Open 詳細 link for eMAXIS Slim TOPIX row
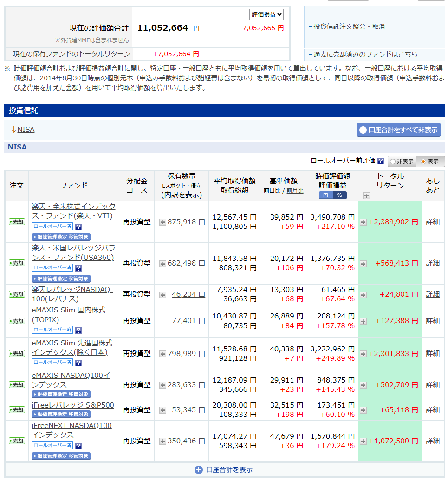 click(433, 321)
